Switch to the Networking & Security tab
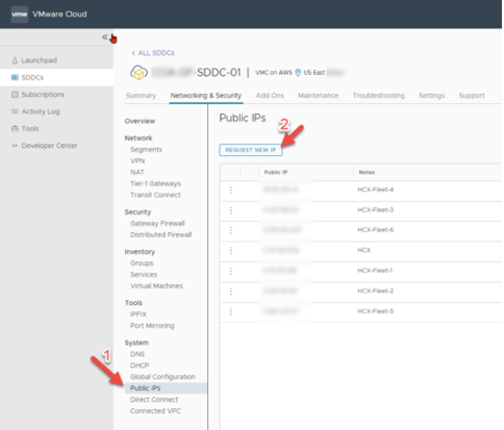This screenshot has width=504, height=430. (x=206, y=95)
